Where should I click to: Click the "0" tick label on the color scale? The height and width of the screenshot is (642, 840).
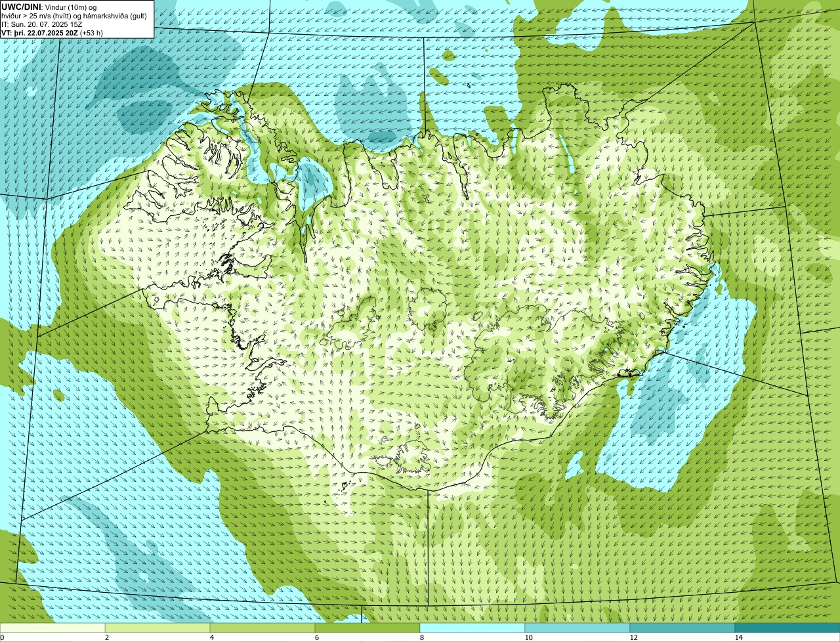click(x=2, y=637)
